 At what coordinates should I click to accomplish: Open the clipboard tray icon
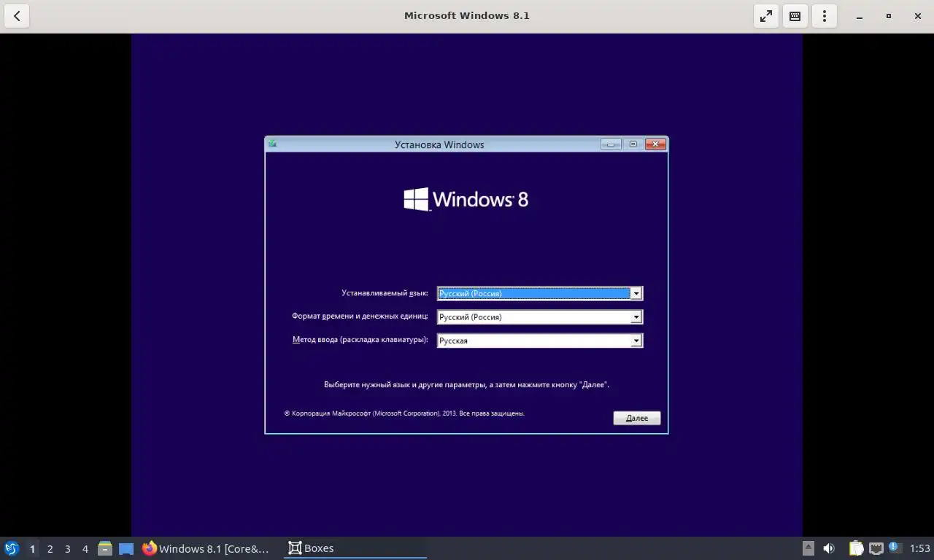click(x=856, y=548)
